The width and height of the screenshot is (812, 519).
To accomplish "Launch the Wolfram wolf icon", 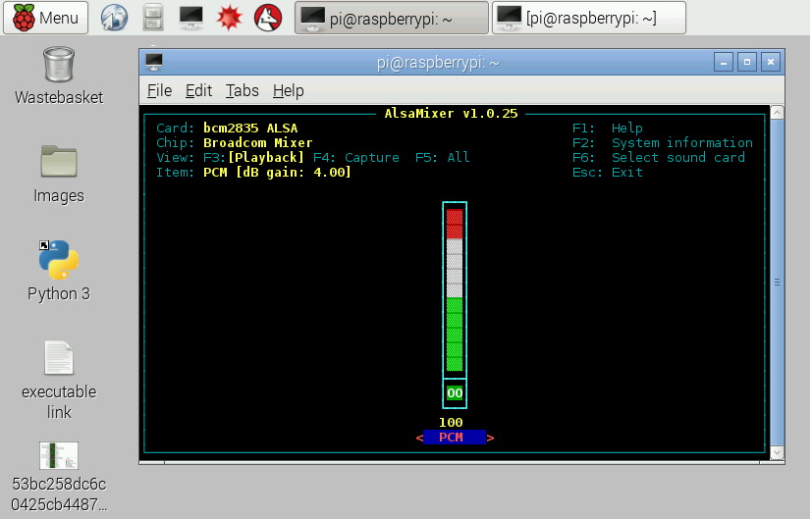I will [x=267, y=17].
